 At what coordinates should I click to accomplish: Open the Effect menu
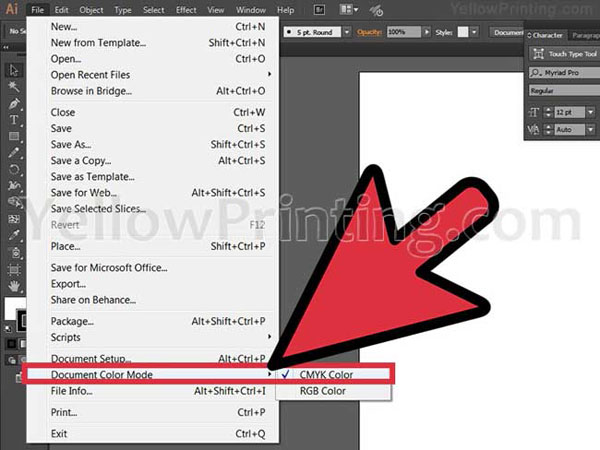coord(186,10)
